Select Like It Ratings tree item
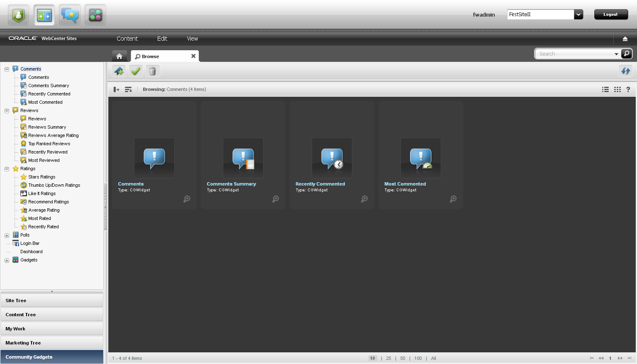This screenshot has width=637, height=364. pos(41,193)
